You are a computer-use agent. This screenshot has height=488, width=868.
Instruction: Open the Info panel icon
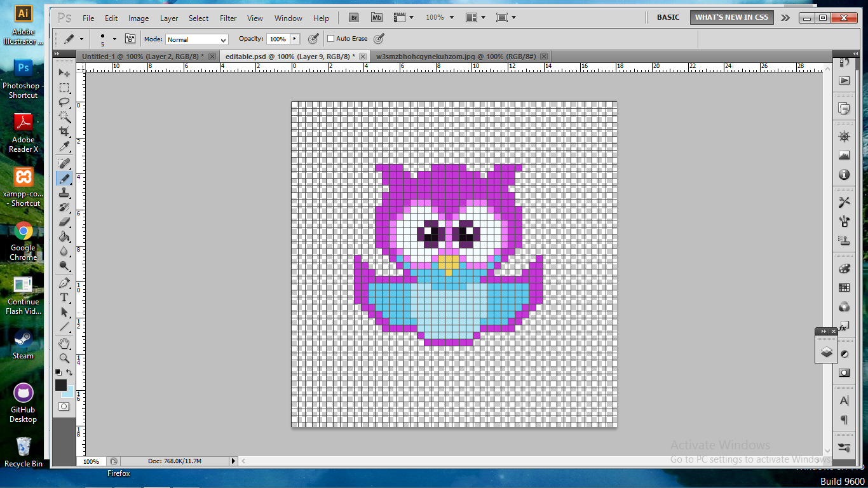[844, 174]
